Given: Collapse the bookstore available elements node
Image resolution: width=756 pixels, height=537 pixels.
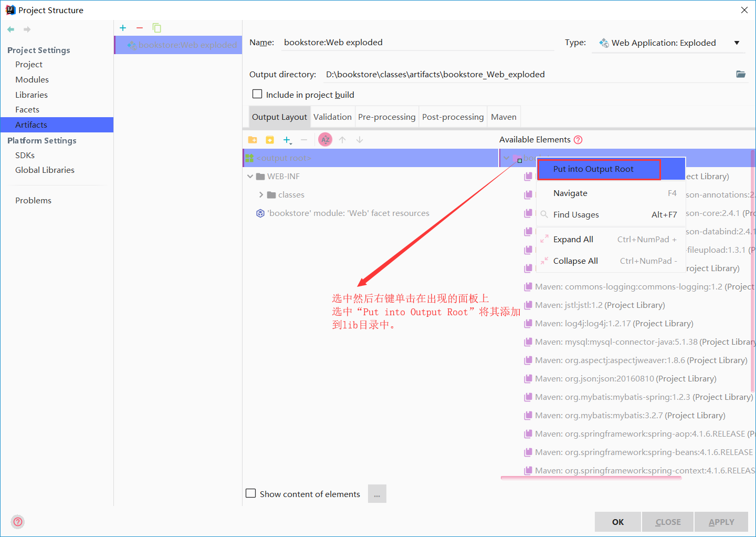Looking at the screenshot, I should tap(506, 158).
